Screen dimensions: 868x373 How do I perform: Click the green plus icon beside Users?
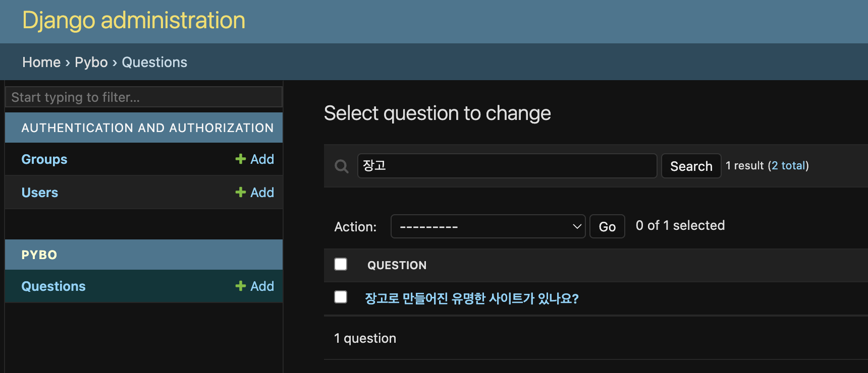(241, 193)
